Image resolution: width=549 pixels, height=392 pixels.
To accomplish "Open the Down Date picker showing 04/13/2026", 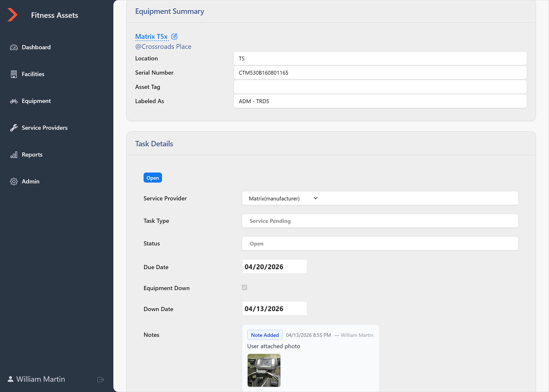I will click(274, 308).
